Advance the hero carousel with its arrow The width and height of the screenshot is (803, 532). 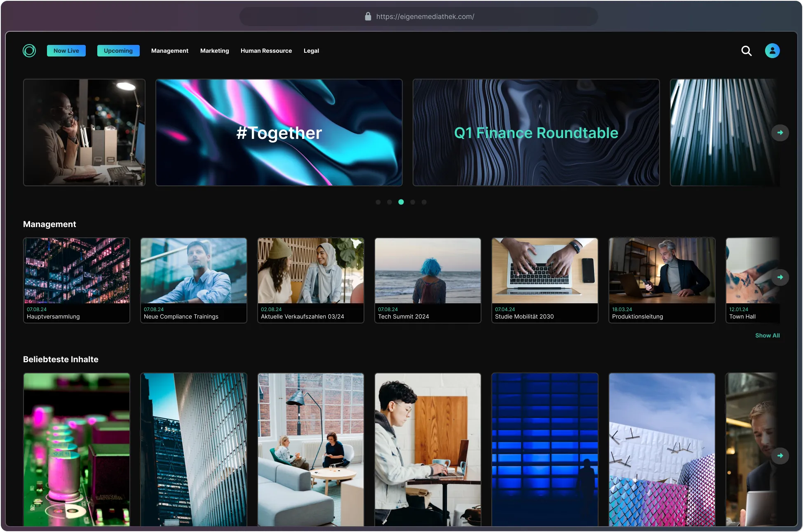click(x=780, y=133)
